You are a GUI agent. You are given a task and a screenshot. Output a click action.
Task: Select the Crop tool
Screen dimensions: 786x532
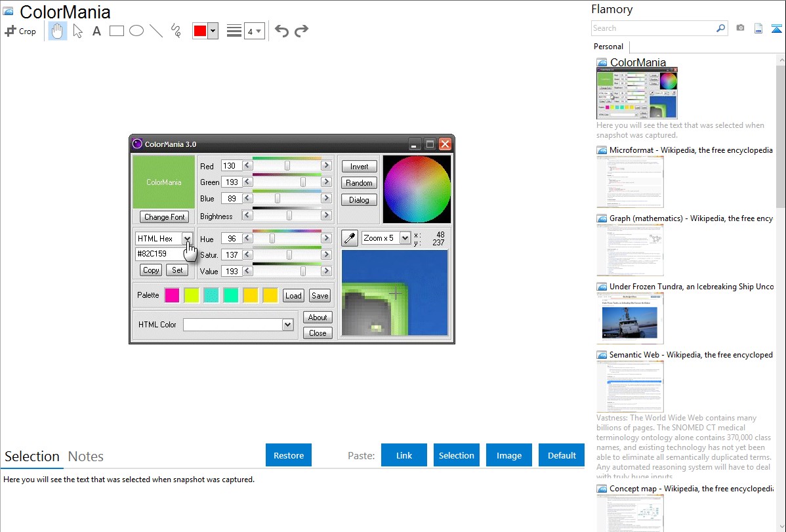[x=20, y=31]
